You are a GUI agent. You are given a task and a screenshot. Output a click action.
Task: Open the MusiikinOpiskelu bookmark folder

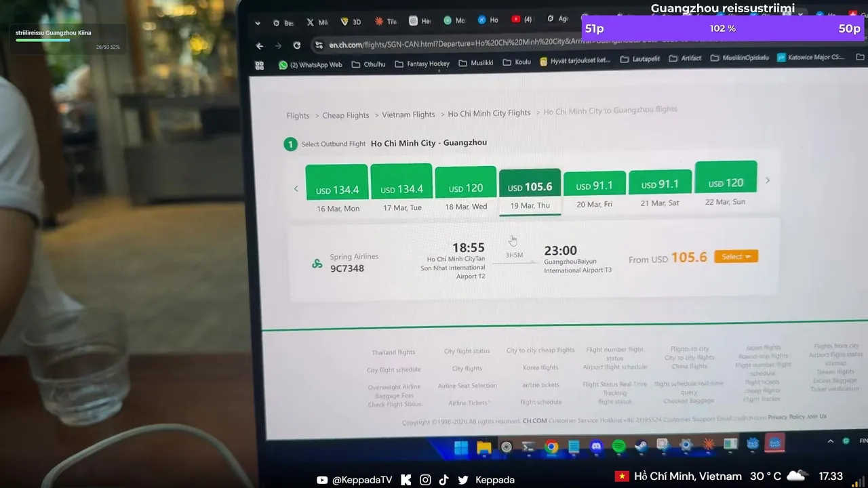pos(740,58)
